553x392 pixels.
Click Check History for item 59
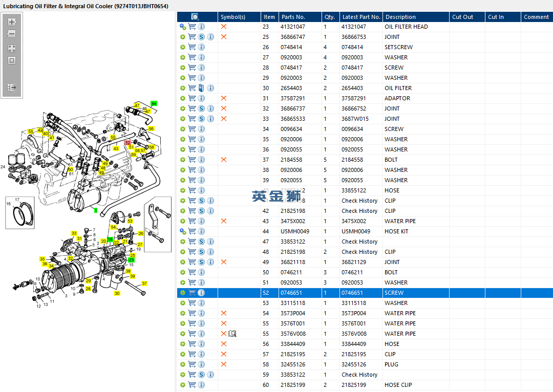click(359, 375)
